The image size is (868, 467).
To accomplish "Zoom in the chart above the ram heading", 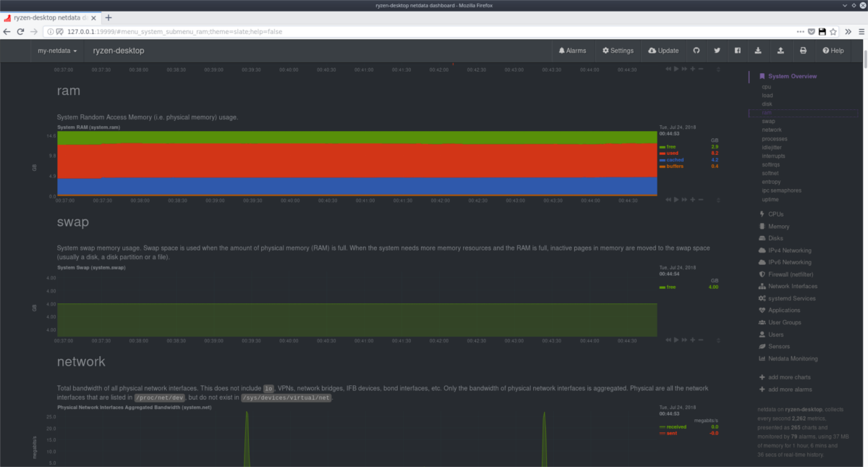I will click(693, 69).
